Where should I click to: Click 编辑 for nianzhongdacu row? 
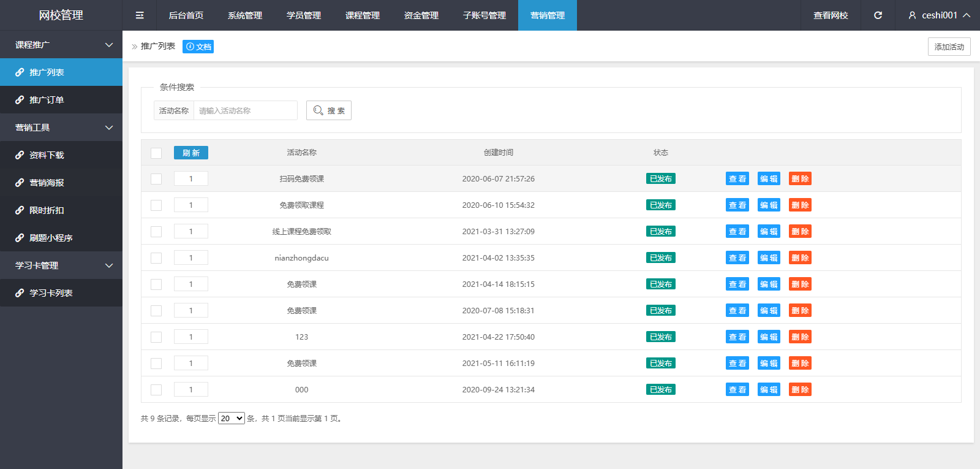click(769, 258)
